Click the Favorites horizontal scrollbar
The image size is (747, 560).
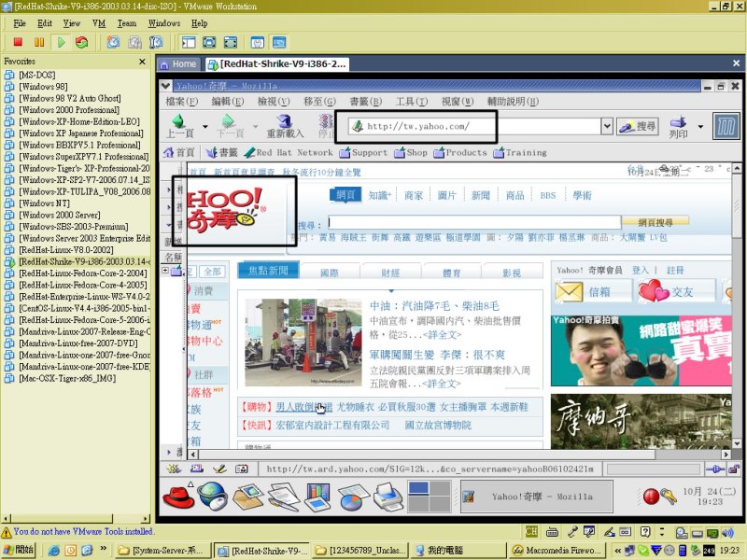pyautogui.click(x=76, y=518)
